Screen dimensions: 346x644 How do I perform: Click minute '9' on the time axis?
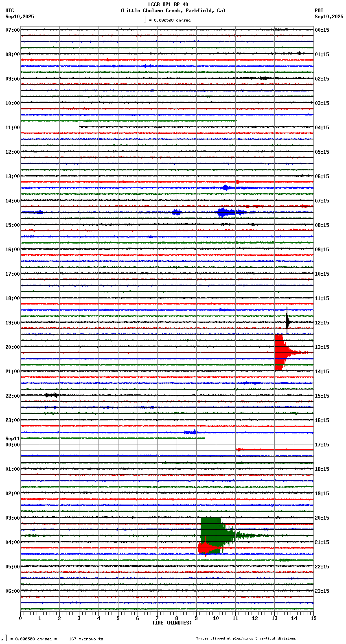click(x=196, y=618)
